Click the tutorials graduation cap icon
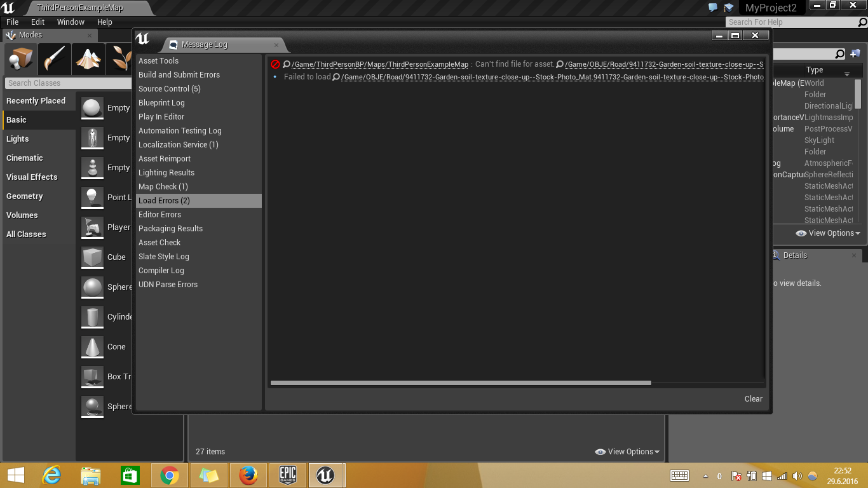 click(729, 8)
